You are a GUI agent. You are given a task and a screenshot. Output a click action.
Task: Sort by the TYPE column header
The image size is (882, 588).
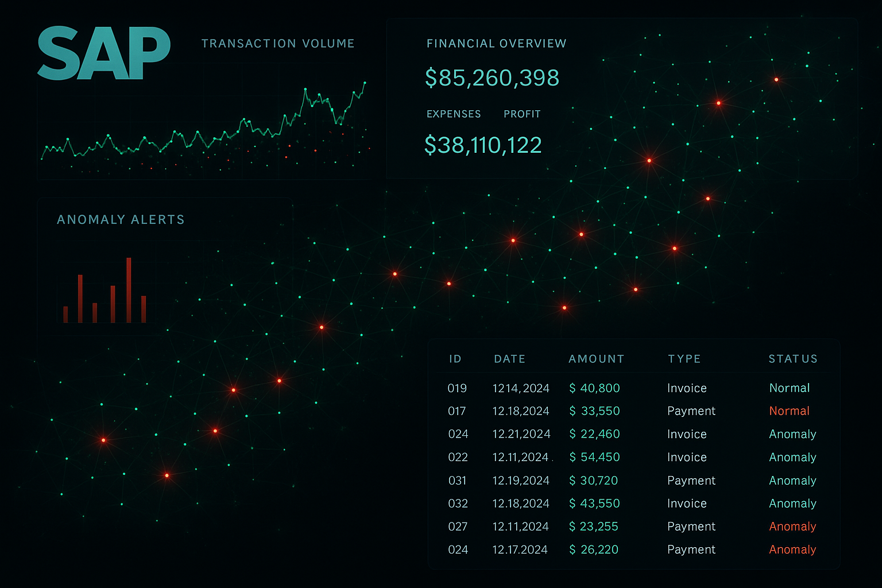[x=684, y=359]
